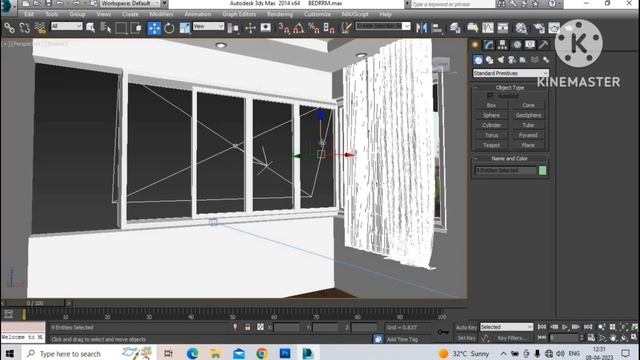The height and width of the screenshot is (360, 640).
Task: Open the Named Selection Sets dropdown
Action: (383, 26)
